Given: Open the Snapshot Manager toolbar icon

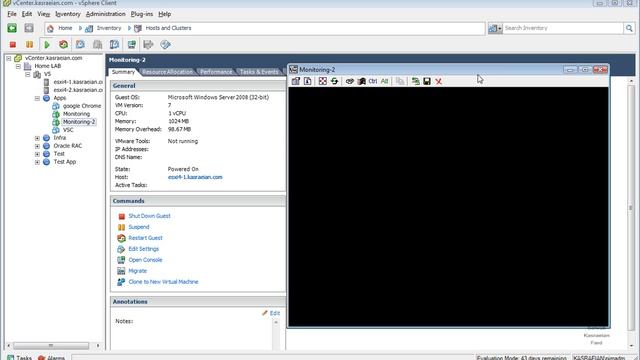Looking at the screenshot, I should (x=114, y=44).
